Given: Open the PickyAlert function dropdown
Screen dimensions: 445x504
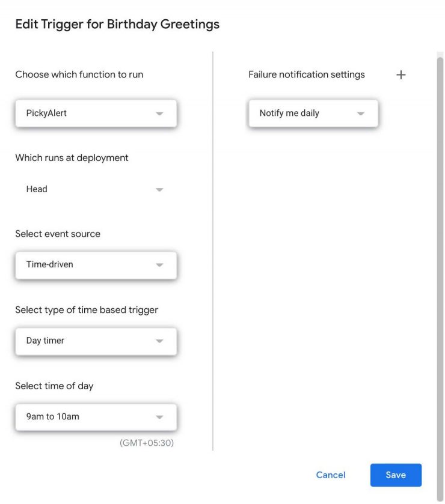Looking at the screenshot, I should tap(95, 113).
